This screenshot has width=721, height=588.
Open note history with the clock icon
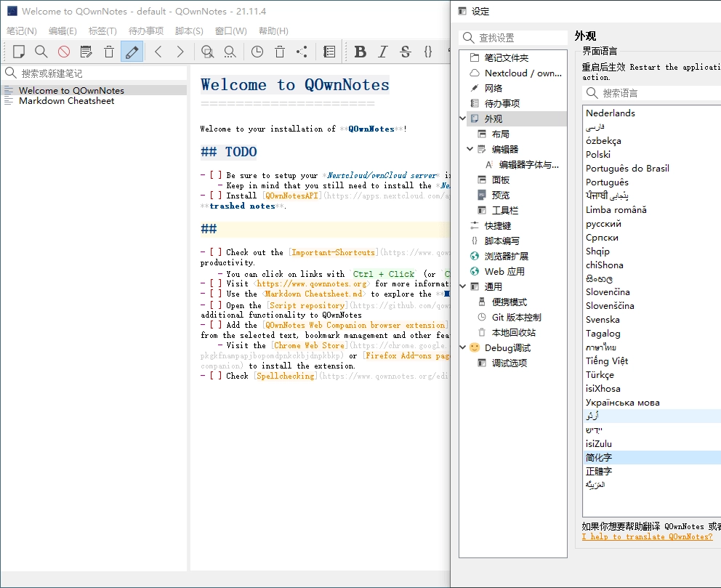257,52
